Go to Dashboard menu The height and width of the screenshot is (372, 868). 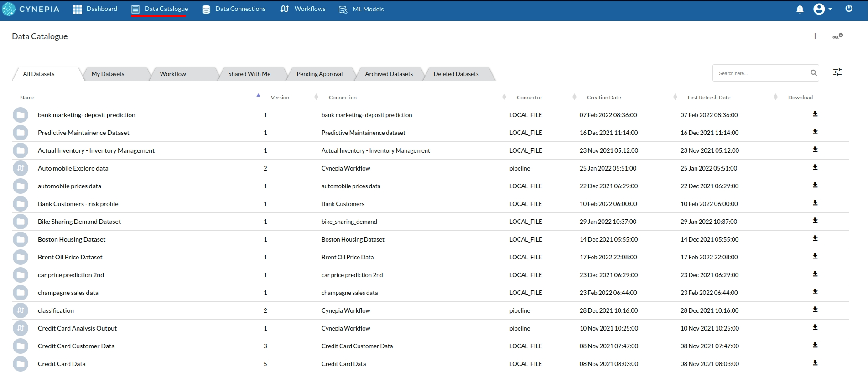tap(95, 9)
